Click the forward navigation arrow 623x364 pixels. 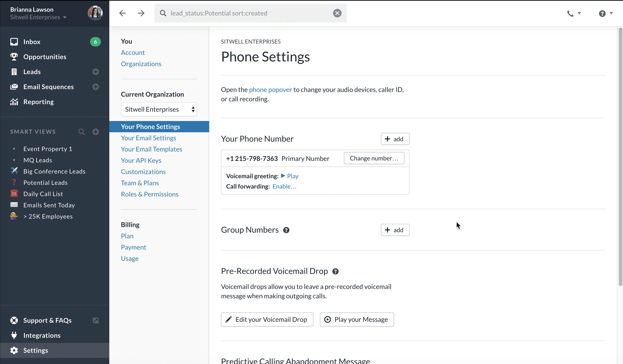point(141,13)
